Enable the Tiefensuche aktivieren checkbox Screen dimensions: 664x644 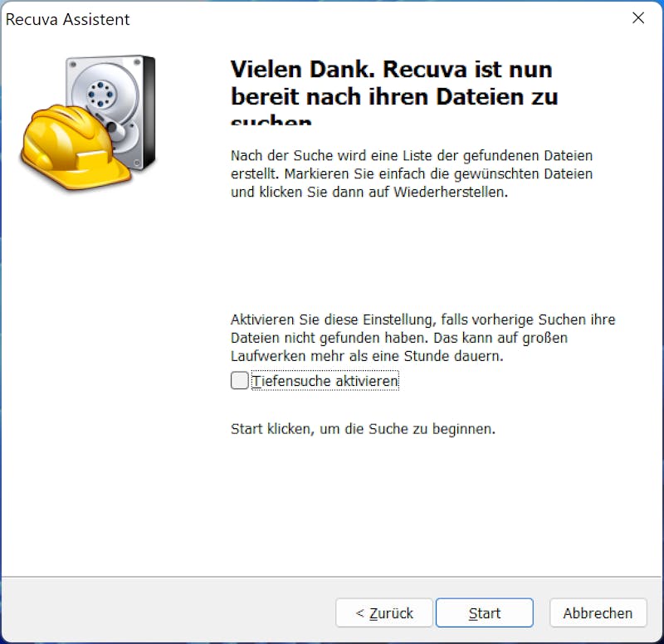tap(239, 380)
